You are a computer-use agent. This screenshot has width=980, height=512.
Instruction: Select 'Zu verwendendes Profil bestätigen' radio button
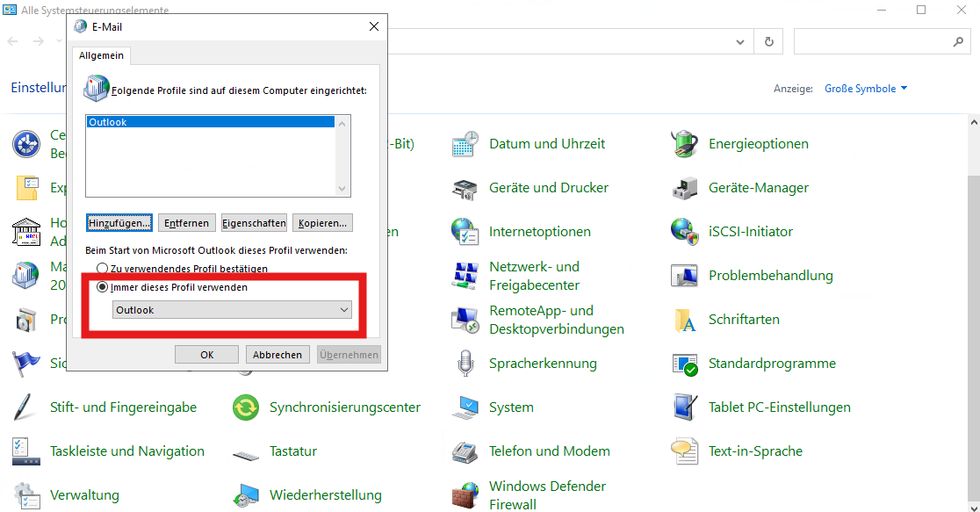(103, 268)
